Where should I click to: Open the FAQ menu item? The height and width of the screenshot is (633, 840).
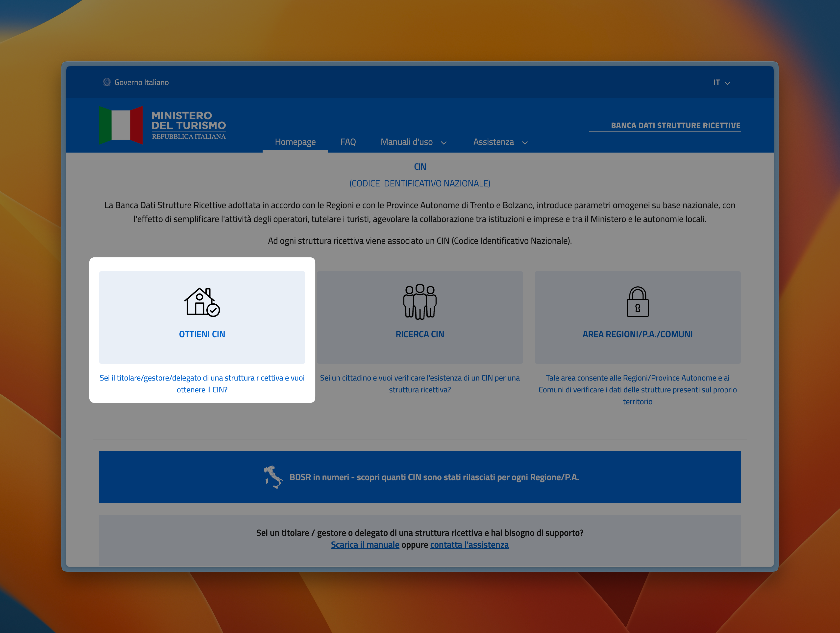[x=348, y=142]
